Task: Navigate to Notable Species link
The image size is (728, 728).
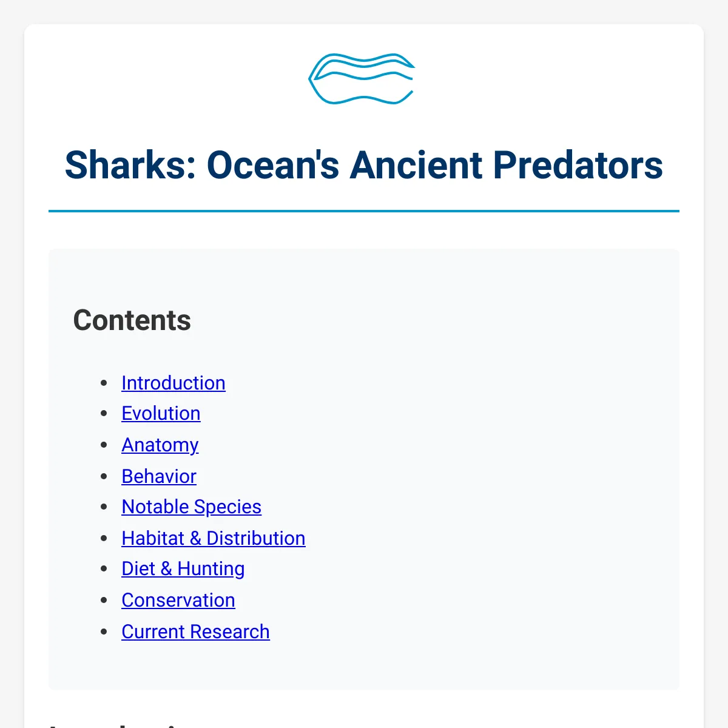Action: tap(191, 507)
